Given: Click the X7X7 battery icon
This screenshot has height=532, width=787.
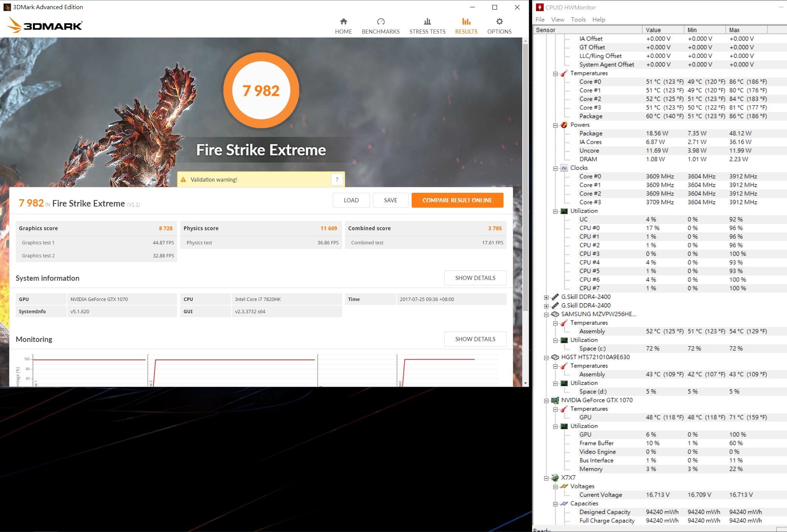Looking at the screenshot, I should pyautogui.click(x=555, y=478).
